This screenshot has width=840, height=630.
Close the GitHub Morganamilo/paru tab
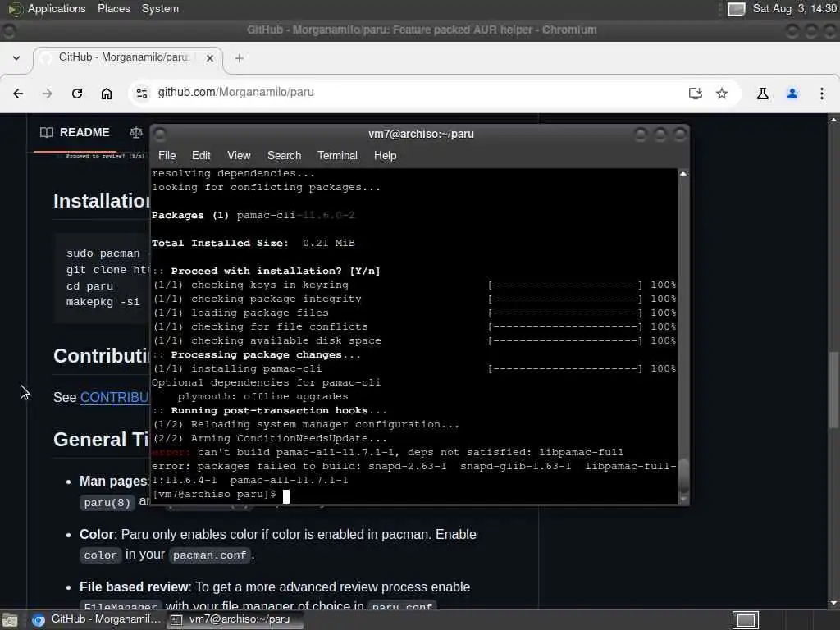(x=210, y=58)
